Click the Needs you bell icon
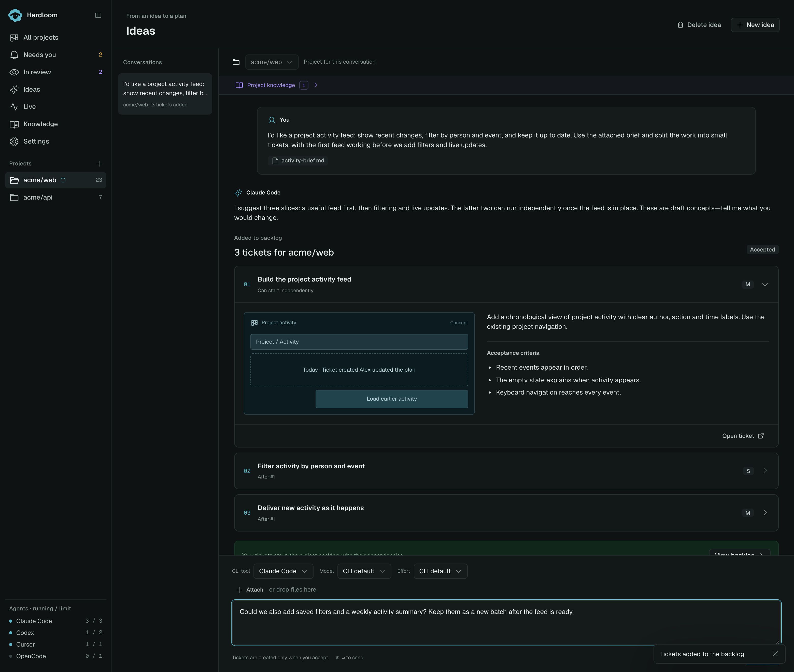Screen dimensions: 794x672 click(x=14, y=55)
